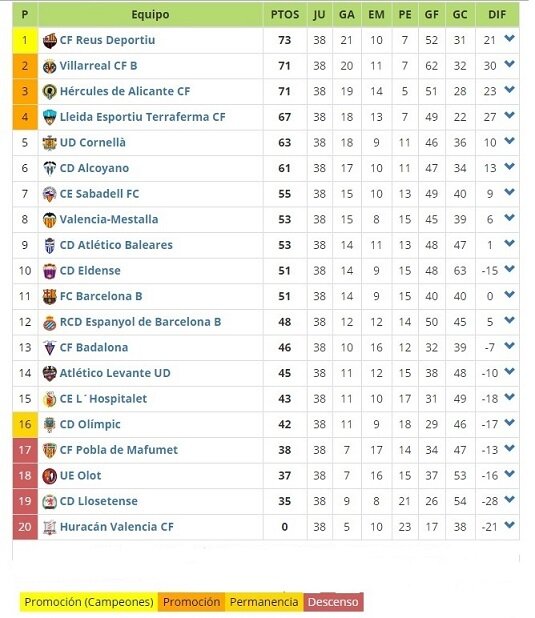Viewport: 535px width, 618px height.
Task: Sort table by PTOS column header
Action: click(285, 15)
